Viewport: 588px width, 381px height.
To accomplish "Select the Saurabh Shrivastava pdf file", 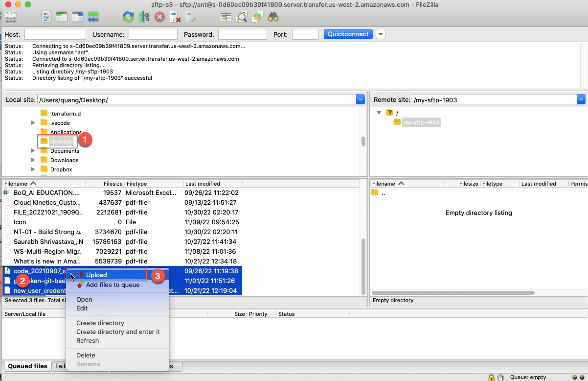I will pyautogui.click(x=122, y=241).
